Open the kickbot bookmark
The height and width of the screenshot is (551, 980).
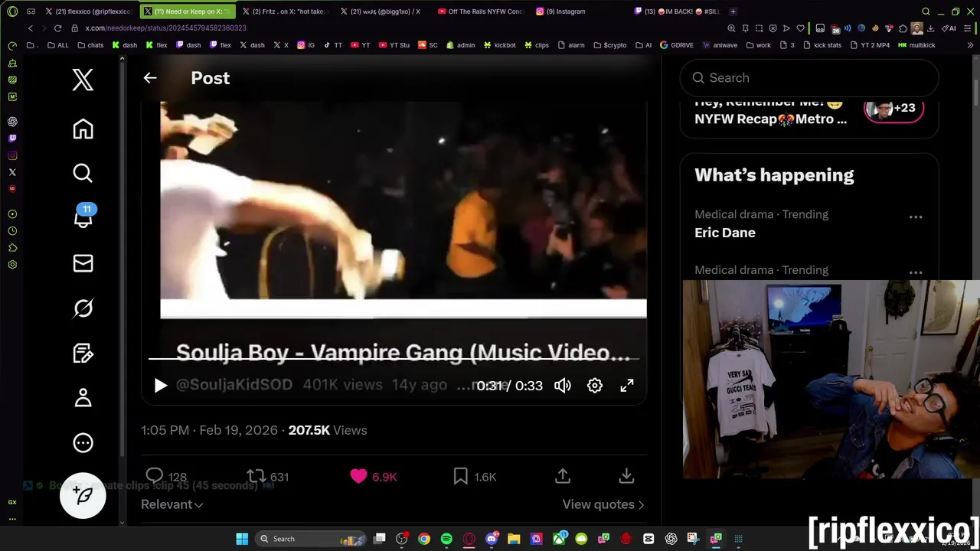coord(500,45)
